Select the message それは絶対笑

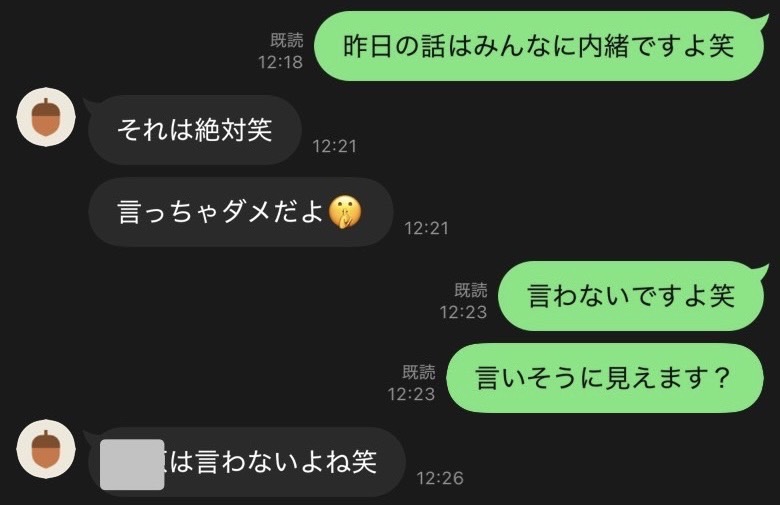coord(195,130)
